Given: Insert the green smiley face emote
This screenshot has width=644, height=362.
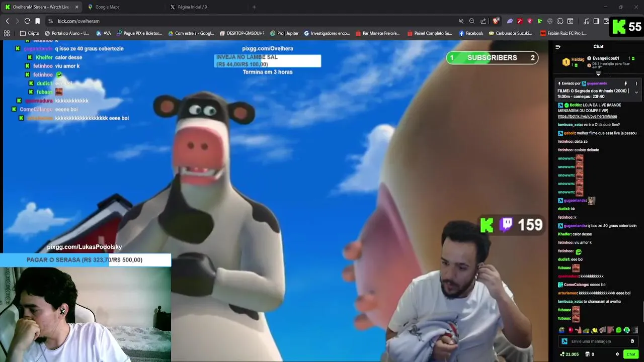Looking at the screenshot, I should [x=618, y=330].
